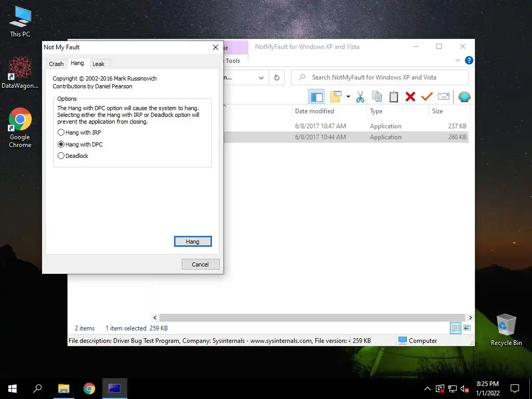
Task: Open the dropdown arrow beside folder options icon
Action: (x=348, y=97)
